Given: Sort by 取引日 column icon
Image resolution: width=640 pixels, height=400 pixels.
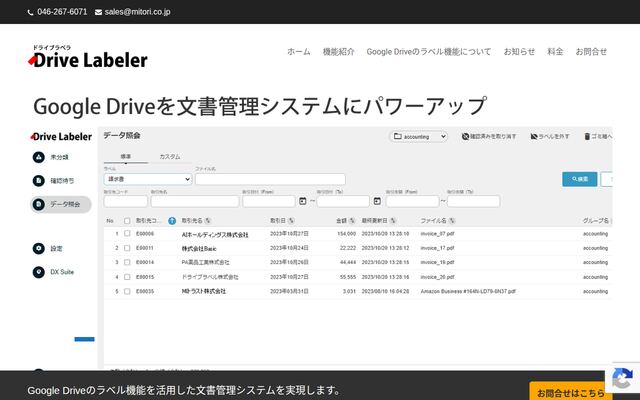Looking at the screenshot, I should pyautogui.click(x=291, y=221).
